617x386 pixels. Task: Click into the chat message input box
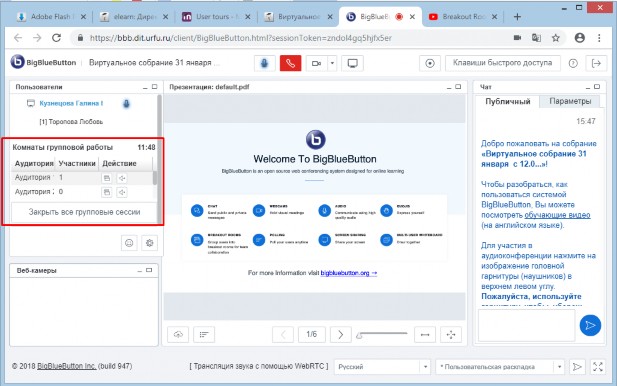(526, 325)
